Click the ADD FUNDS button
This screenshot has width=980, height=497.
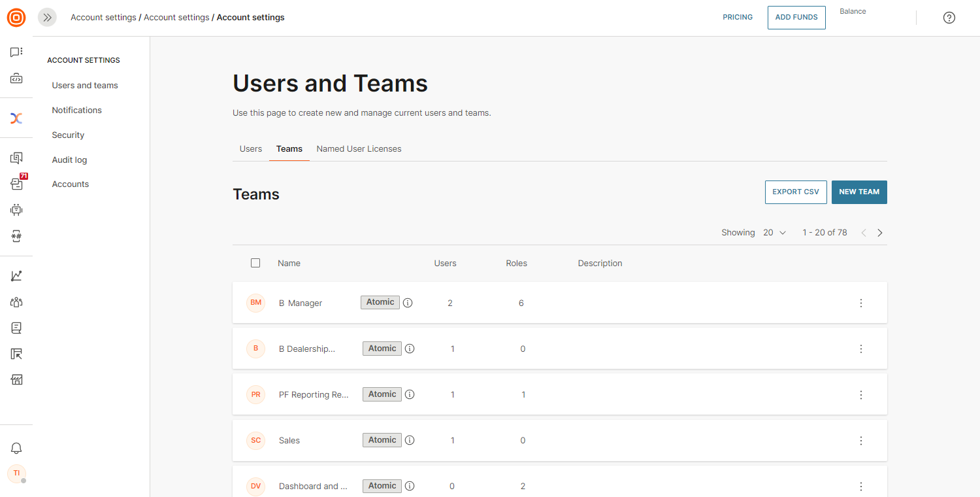pyautogui.click(x=796, y=18)
